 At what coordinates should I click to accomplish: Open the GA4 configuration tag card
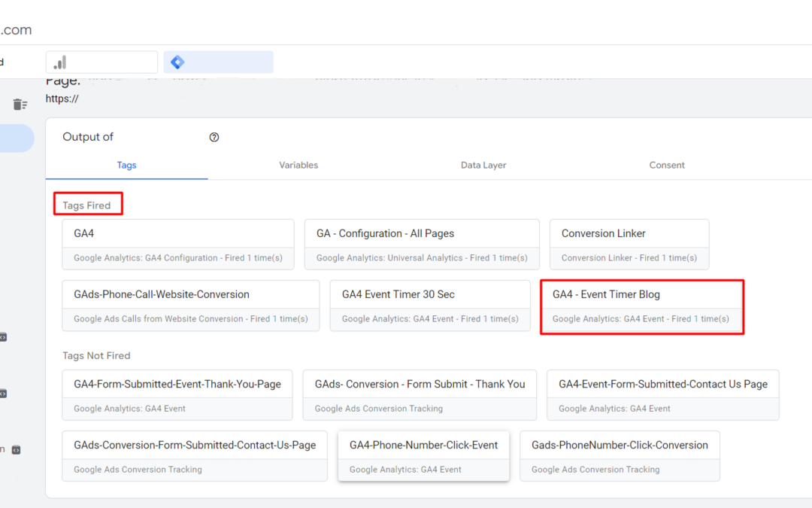pyautogui.click(x=177, y=244)
